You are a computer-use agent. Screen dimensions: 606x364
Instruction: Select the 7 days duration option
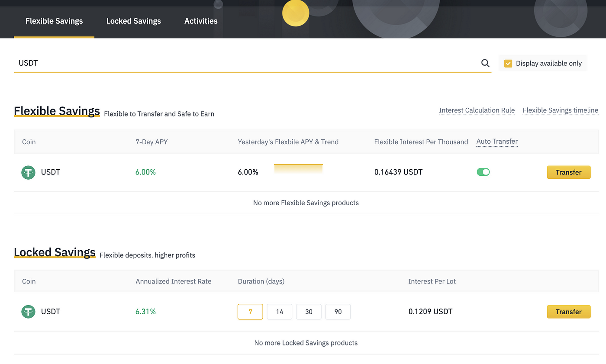click(250, 312)
